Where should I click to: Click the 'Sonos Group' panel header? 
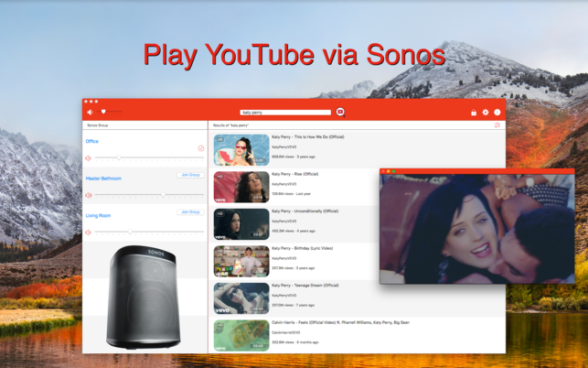tap(98, 125)
